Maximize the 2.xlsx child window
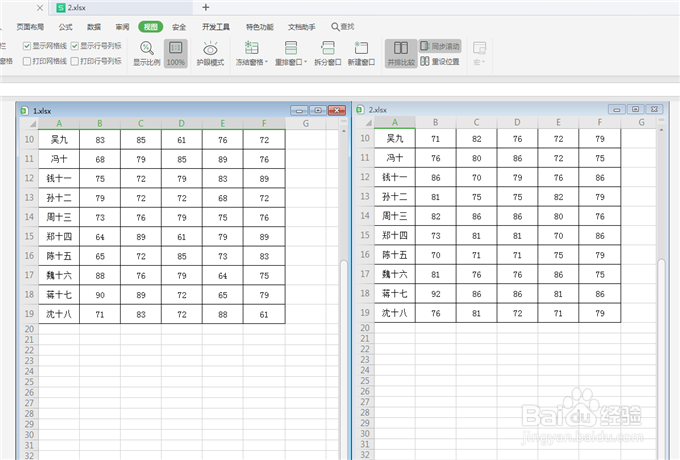 (x=635, y=109)
